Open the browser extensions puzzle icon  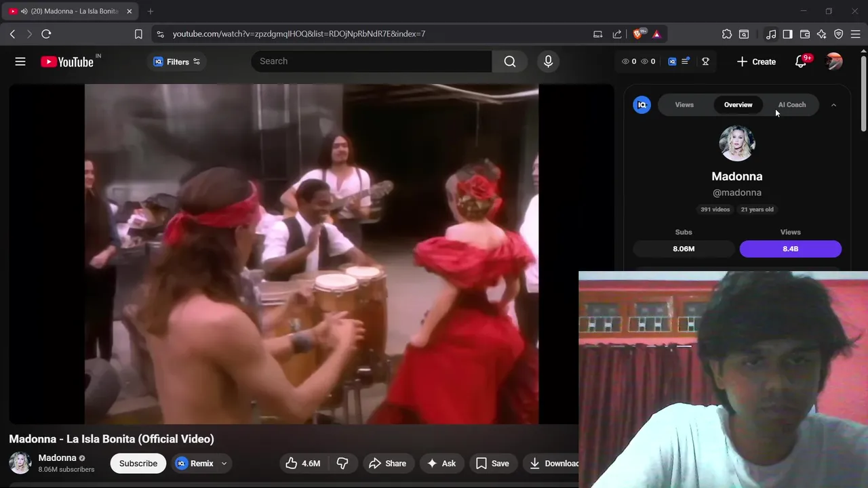point(727,34)
